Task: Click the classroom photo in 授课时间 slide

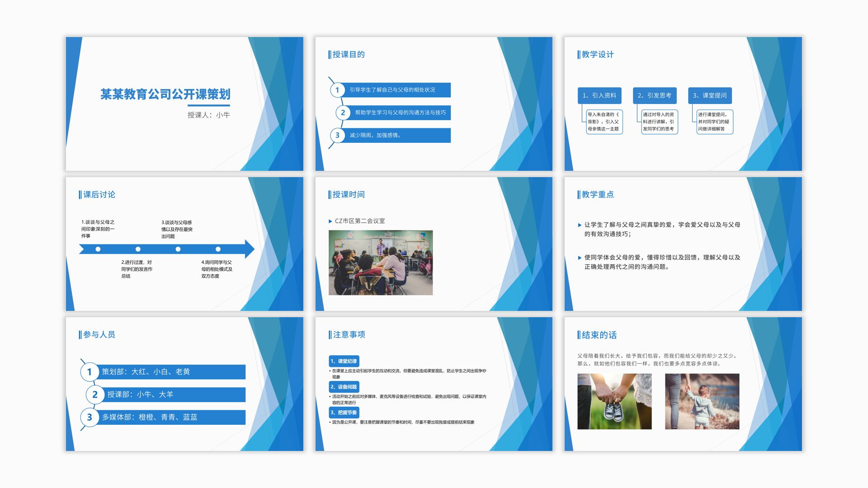Action: coord(380,263)
